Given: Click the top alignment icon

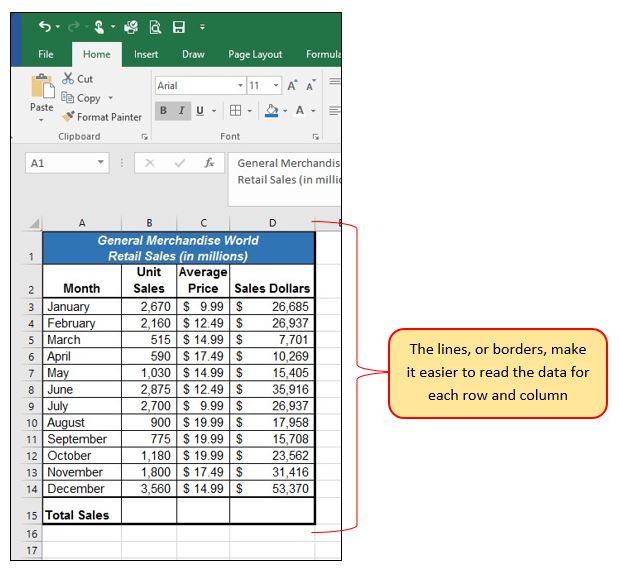Looking at the screenshot, I should coord(335,81).
